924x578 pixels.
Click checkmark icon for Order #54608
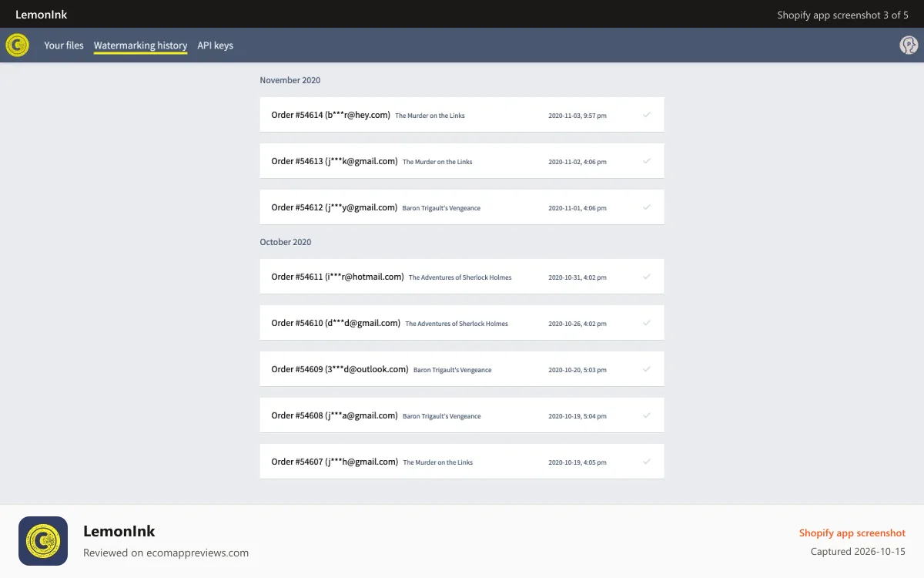pos(647,415)
